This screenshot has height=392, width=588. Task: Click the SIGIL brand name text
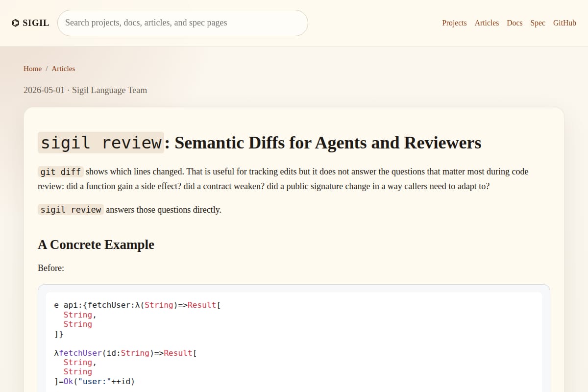(36, 23)
